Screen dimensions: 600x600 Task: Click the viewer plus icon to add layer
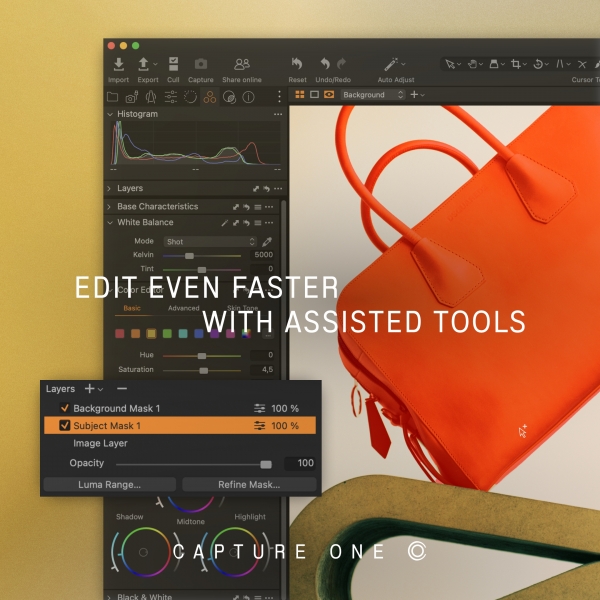(x=414, y=94)
